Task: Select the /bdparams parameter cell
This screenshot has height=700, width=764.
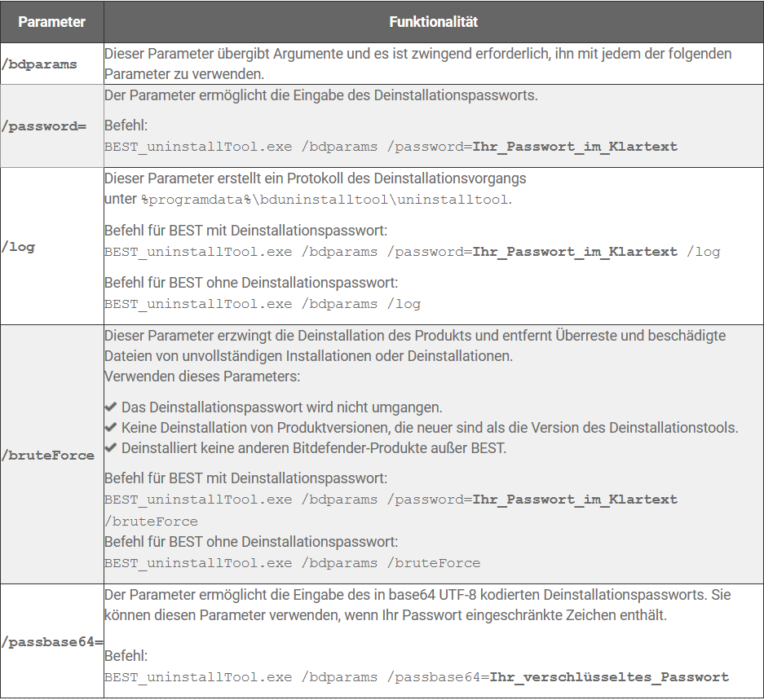Action: pyautogui.click(x=51, y=64)
